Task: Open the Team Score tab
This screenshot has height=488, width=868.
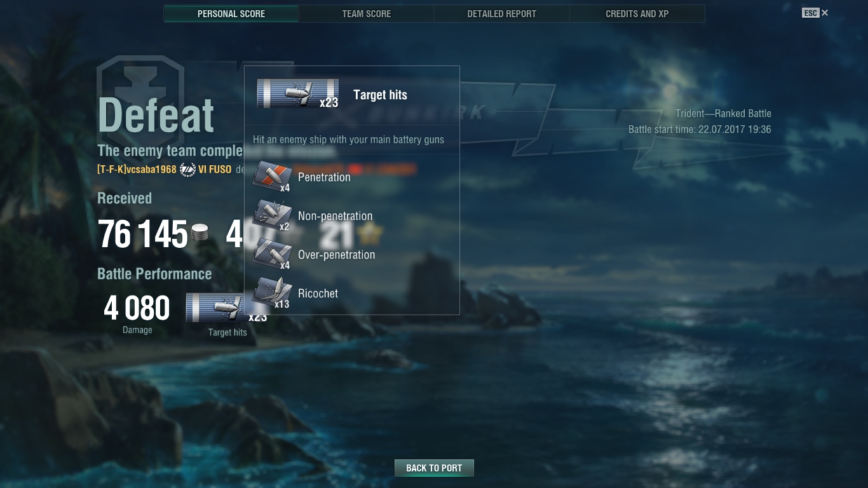Action: click(x=367, y=13)
